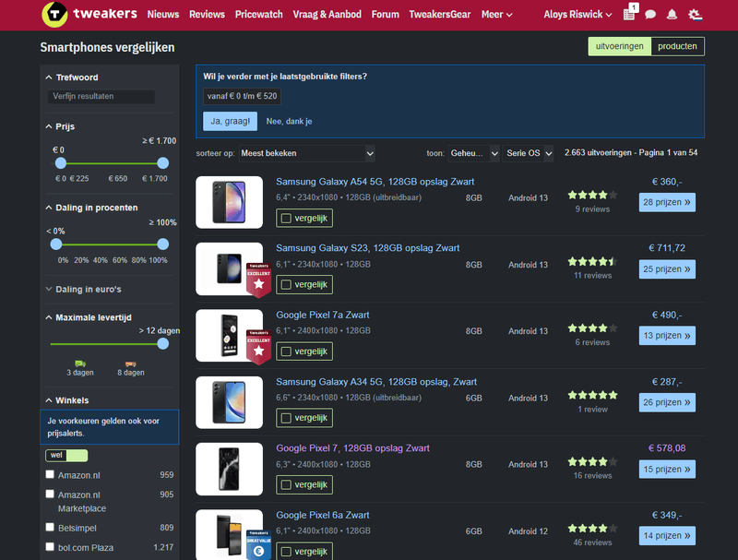
Task: Click star rating of Galaxy A34 5G
Action: [x=592, y=395]
